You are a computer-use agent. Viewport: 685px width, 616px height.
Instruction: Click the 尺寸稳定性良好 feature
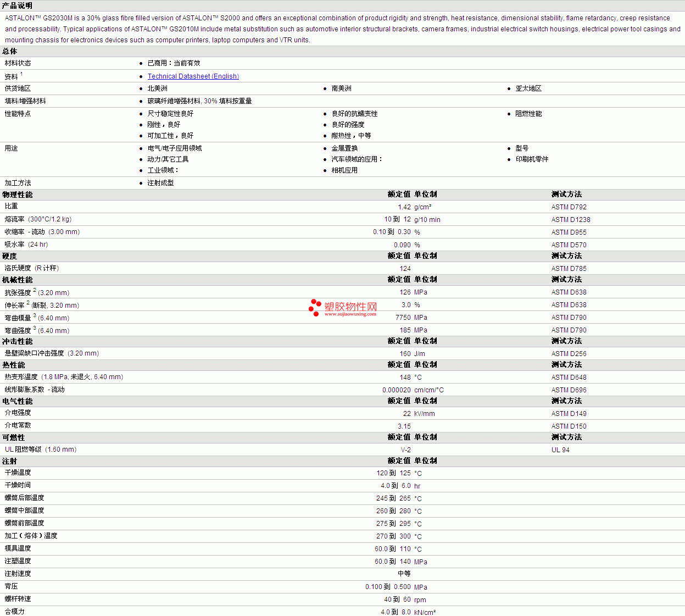(x=170, y=114)
